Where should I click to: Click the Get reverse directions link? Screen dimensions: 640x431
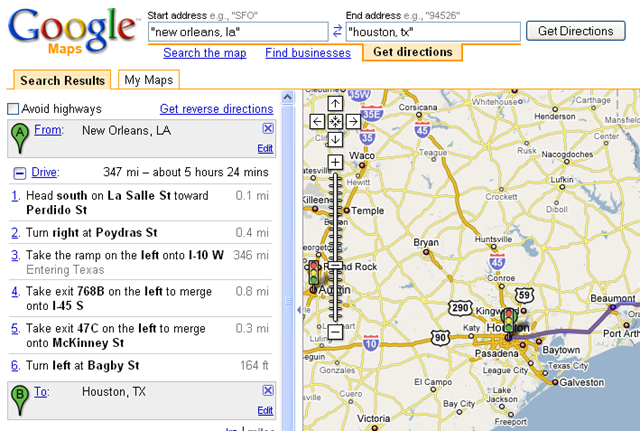(x=216, y=109)
